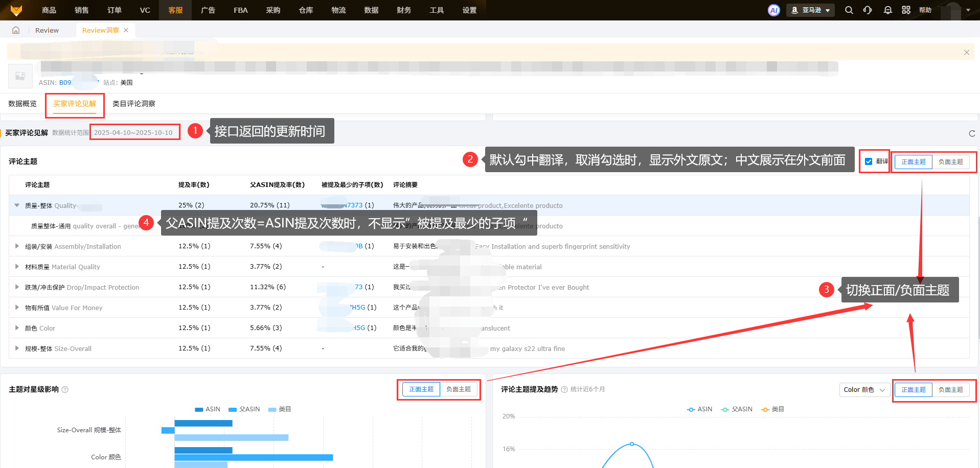Switch review topics table to 负面主题
Viewport: 980px width, 468px height.
tap(950, 162)
